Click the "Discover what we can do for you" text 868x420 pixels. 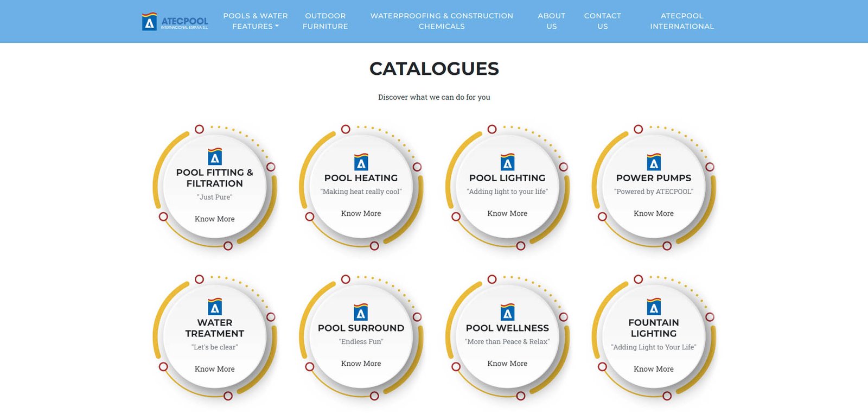434,97
